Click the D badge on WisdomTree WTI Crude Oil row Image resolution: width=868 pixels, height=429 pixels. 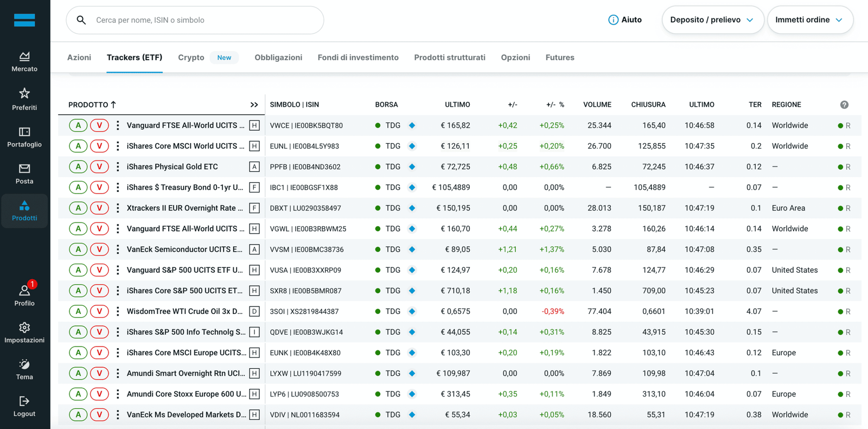[254, 311]
